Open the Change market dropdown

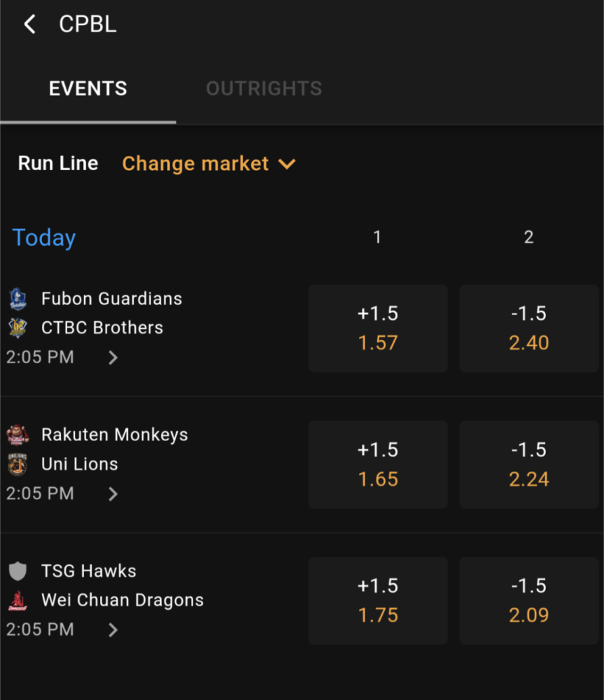[x=209, y=163]
